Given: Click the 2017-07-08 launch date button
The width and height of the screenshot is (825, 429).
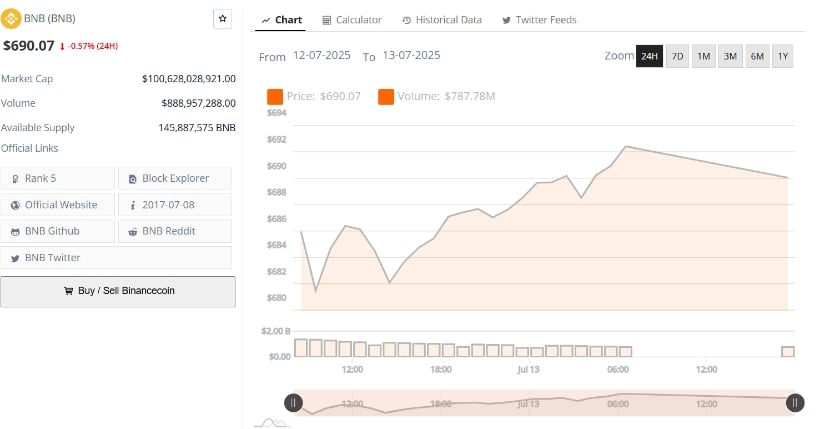Looking at the screenshot, I should [175, 205].
